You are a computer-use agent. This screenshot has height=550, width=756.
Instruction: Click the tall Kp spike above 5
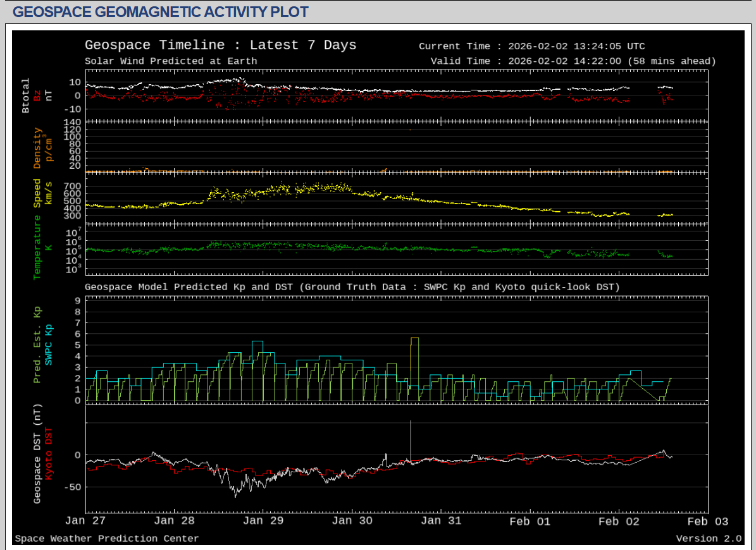click(x=415, y=339)
